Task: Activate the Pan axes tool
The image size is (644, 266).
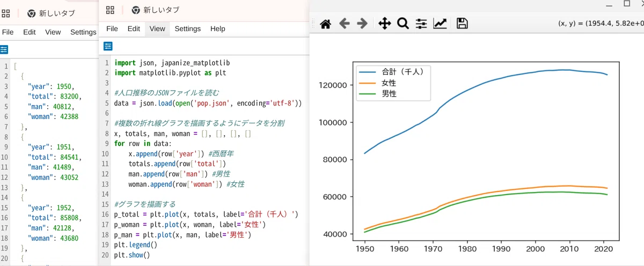Action: (384, 24)
